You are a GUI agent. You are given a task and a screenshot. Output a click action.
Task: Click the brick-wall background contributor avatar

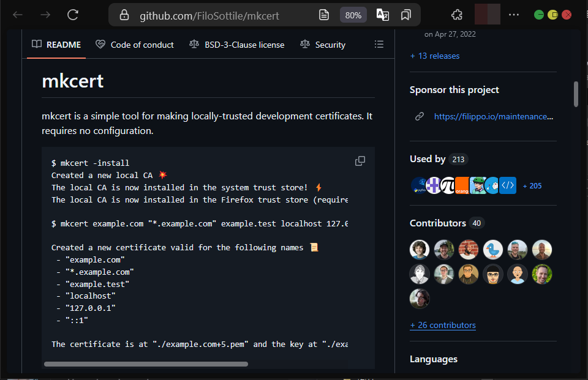[x=469, y=250]
